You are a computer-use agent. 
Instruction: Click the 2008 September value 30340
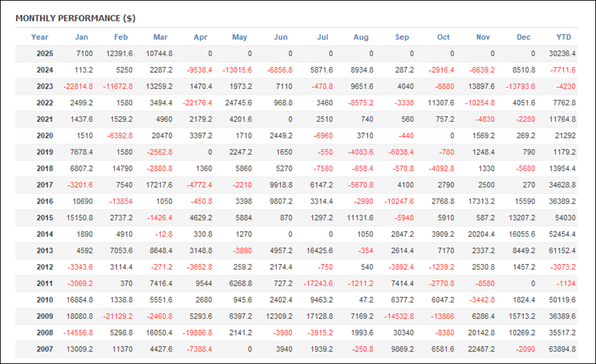click(403, 333)
